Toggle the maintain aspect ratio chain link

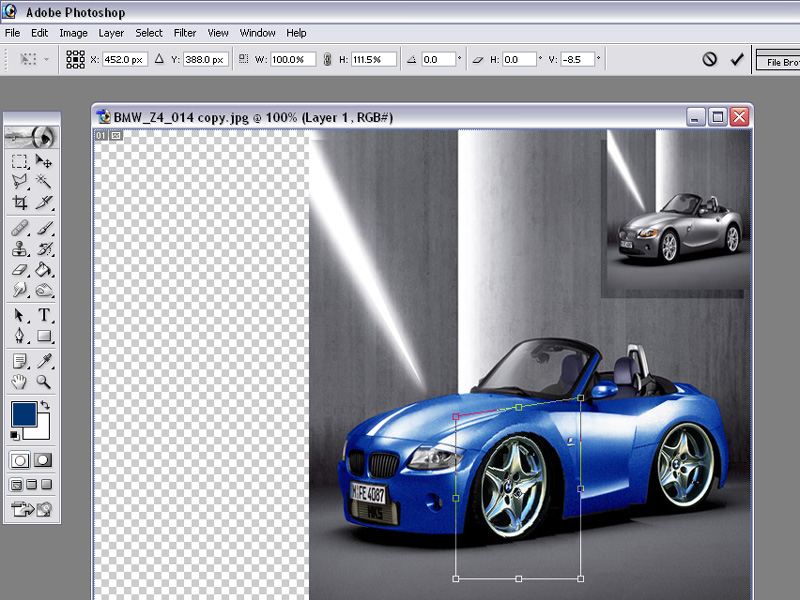[x=327, y=59]
